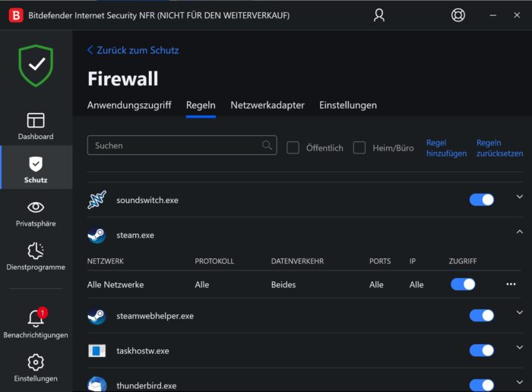Open Benachrichtigungen bell with badge
The height and width of the screenshot is (392, 532).
pos(36,323)
